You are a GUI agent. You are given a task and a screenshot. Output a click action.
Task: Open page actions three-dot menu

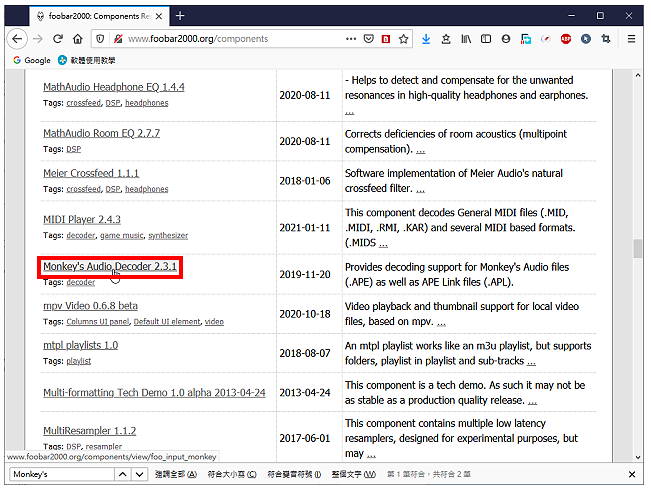[351, 39]
